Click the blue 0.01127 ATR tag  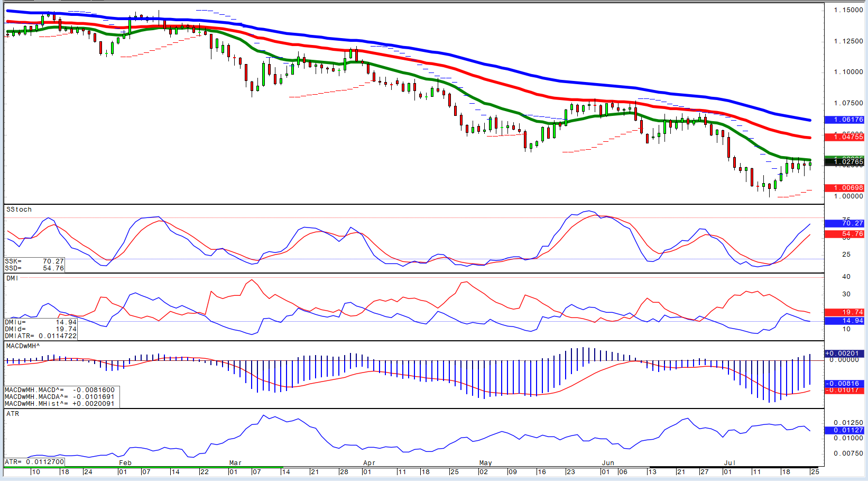845,430
